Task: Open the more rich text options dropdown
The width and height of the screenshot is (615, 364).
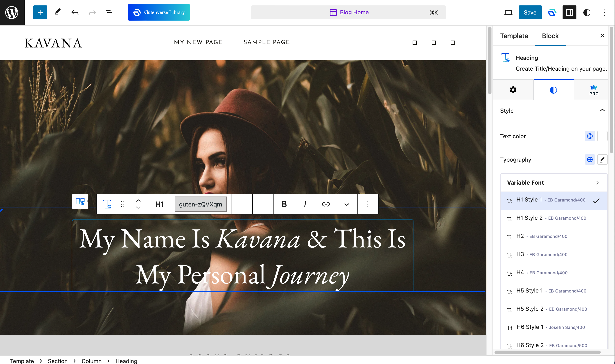Action: [x=346, y=204]
